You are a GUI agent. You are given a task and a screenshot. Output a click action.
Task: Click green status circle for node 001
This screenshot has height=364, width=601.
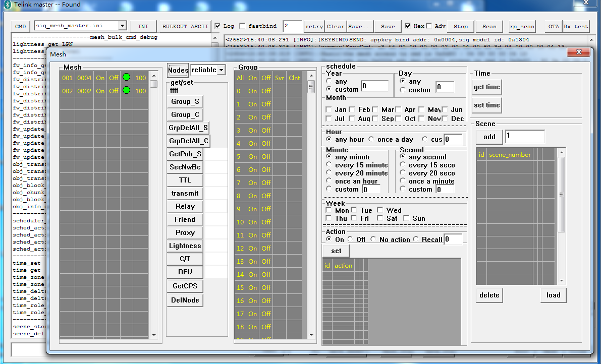pyautogui.click(x=127, y=77)
